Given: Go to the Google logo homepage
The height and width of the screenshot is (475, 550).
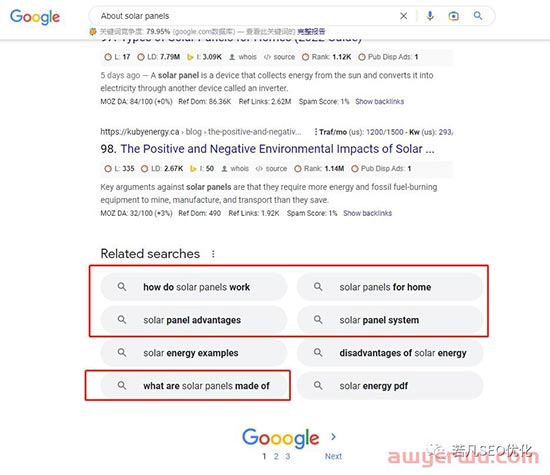Looking at the screenshot, I should pos(35,17).
